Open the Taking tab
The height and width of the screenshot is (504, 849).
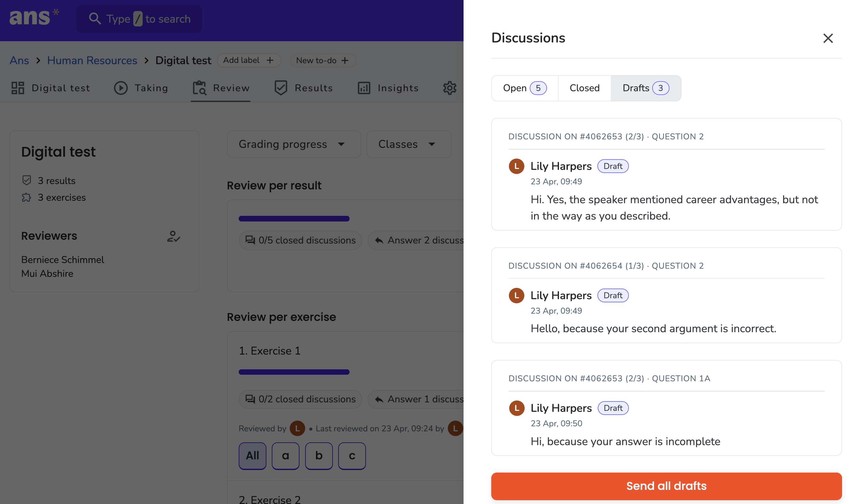point(141,88)
